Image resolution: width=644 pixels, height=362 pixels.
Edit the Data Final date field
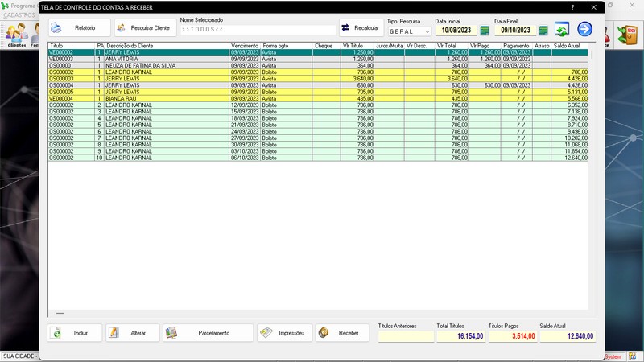click(515, 31)
